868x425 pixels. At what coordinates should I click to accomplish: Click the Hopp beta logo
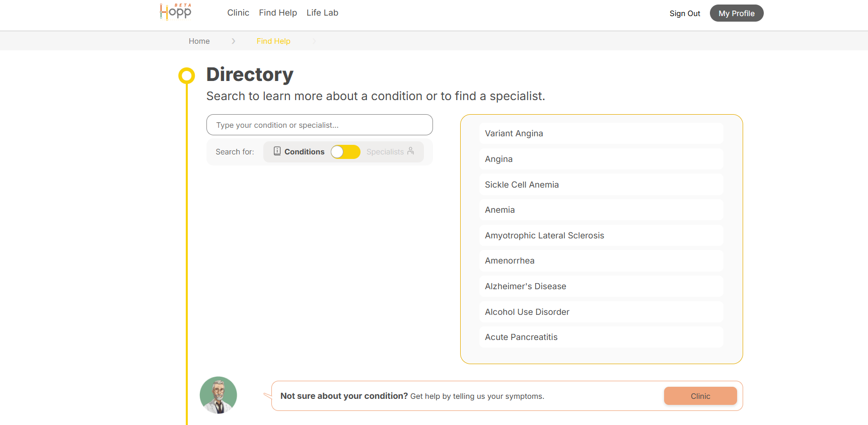pyautogui.click(x=176, y=12)
